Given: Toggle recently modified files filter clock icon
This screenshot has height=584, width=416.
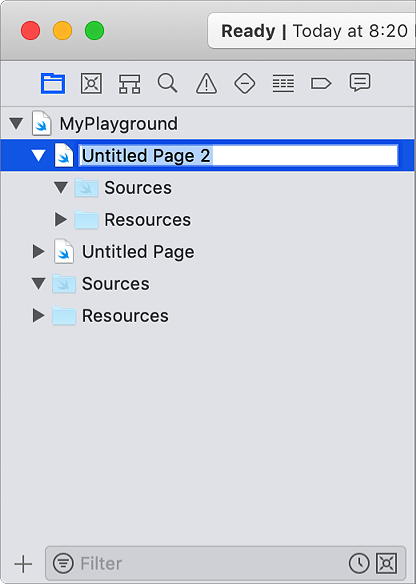Looking at the screenshot, I should (x=359, y=563).
